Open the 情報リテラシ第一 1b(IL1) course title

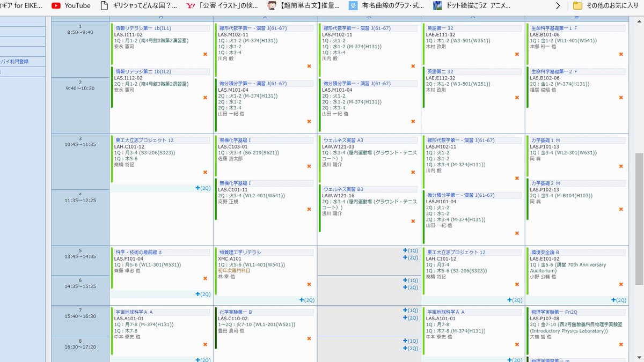[x=143, y=28]
